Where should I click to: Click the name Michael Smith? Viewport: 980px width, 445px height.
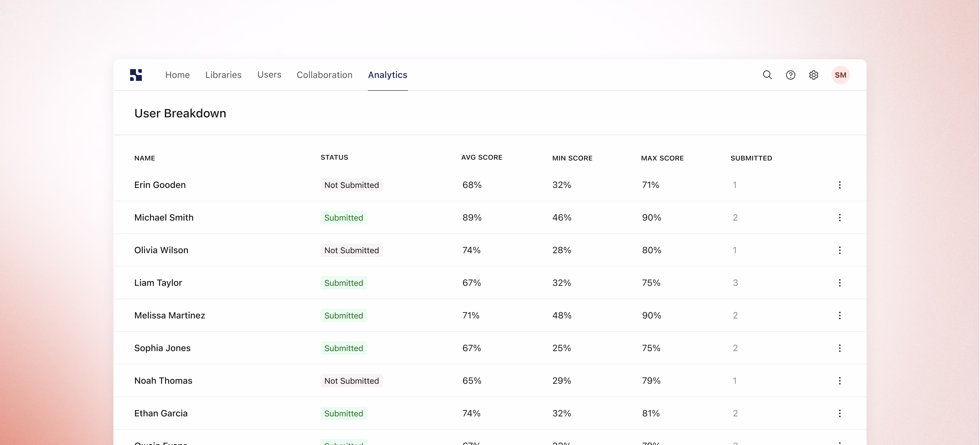pos(164,218)
